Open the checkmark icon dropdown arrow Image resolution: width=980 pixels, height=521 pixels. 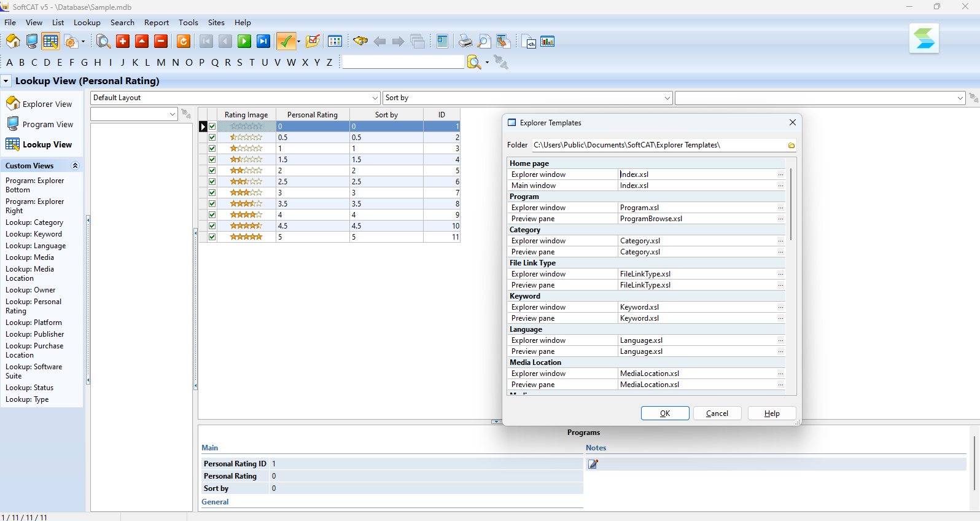(x=298, y=42)
